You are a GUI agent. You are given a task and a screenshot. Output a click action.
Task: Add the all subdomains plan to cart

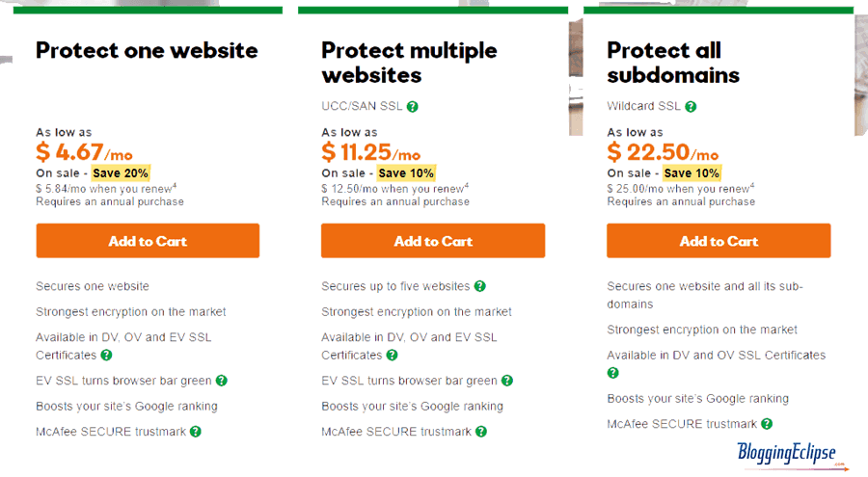[719, 241]
